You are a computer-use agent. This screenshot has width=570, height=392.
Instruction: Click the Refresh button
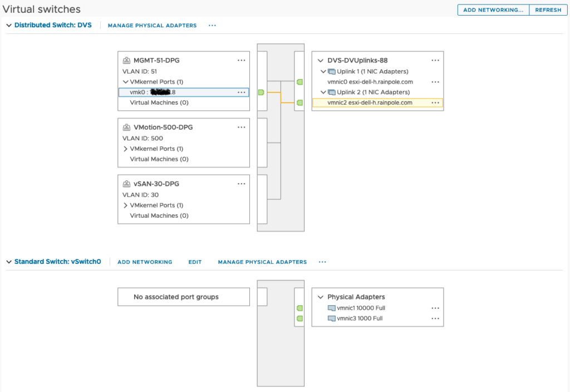coord(548,9)
